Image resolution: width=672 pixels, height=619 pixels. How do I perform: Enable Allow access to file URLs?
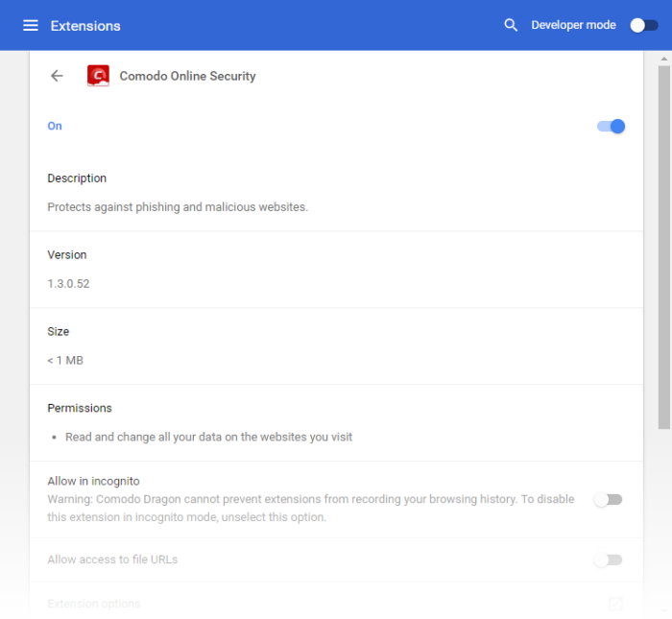coord(608,559)
